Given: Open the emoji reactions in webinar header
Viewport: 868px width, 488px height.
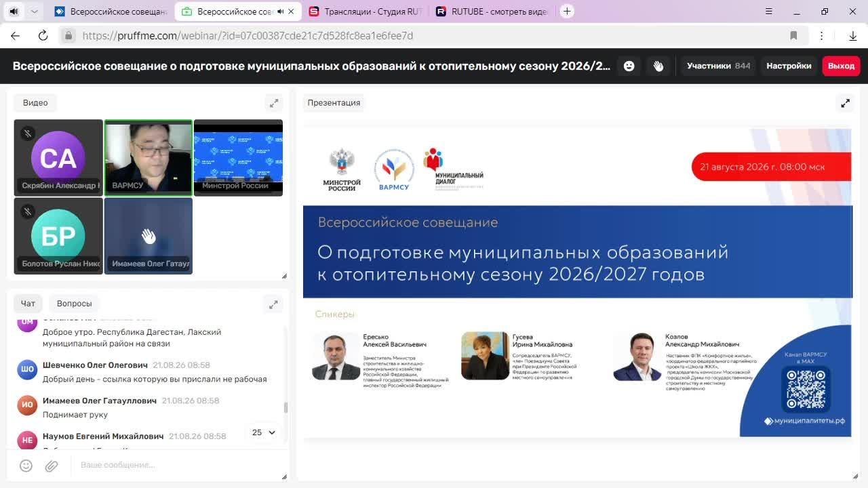Looking at the screenshot, I should pos(629,66).
